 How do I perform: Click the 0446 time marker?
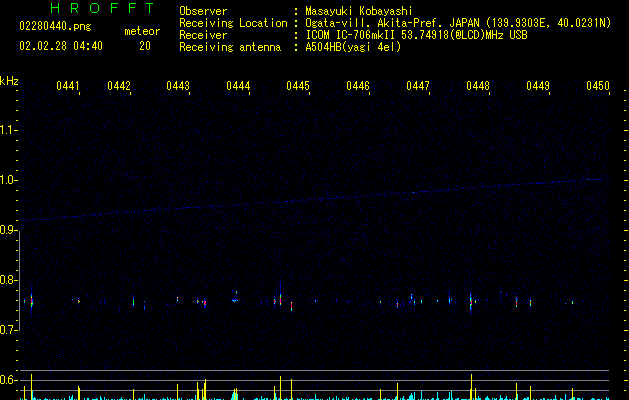click(x=358, y=86)
